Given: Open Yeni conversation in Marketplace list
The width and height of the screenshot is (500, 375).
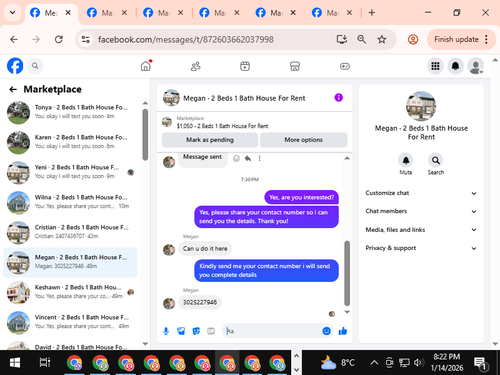Looking at the screenshot, I should tap(70, 172).
